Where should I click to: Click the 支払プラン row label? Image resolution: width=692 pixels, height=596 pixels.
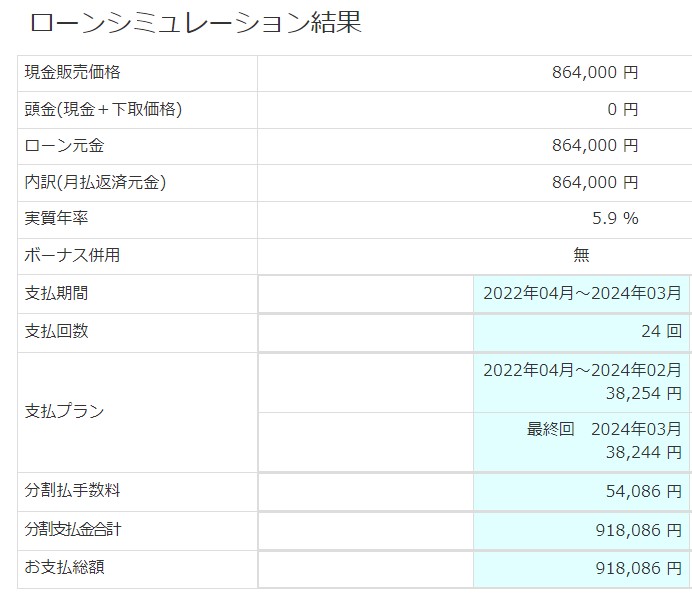tap(64, 411)
